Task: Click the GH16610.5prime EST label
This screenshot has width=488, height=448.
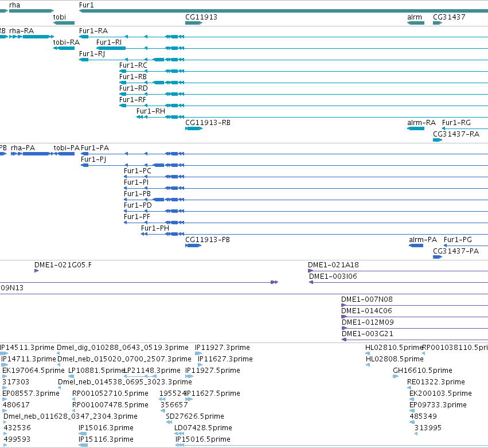Action: 423,371
